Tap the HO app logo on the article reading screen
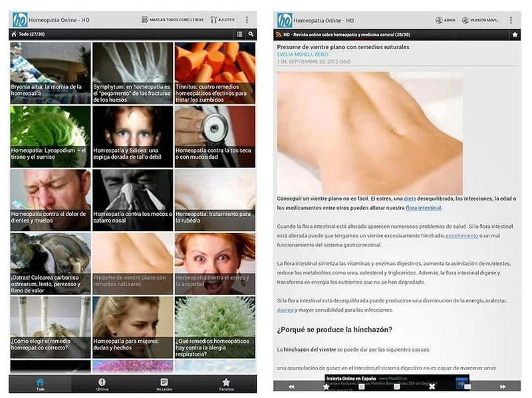This screenshot has height=398, width=532. (285, 21)
